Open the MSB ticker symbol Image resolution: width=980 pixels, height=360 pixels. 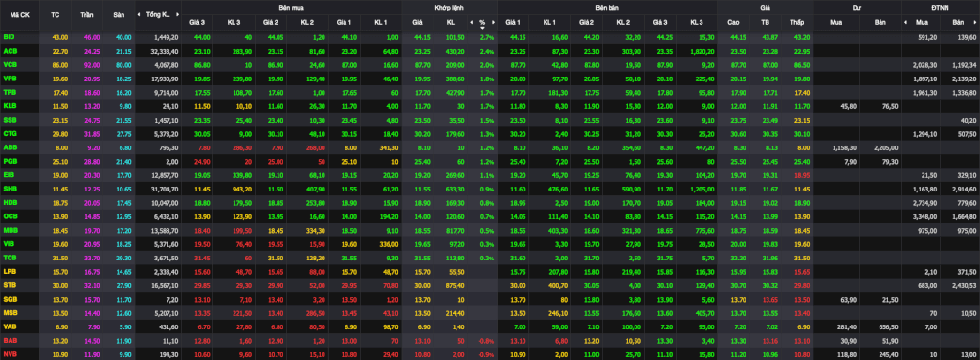click(10, 312)
